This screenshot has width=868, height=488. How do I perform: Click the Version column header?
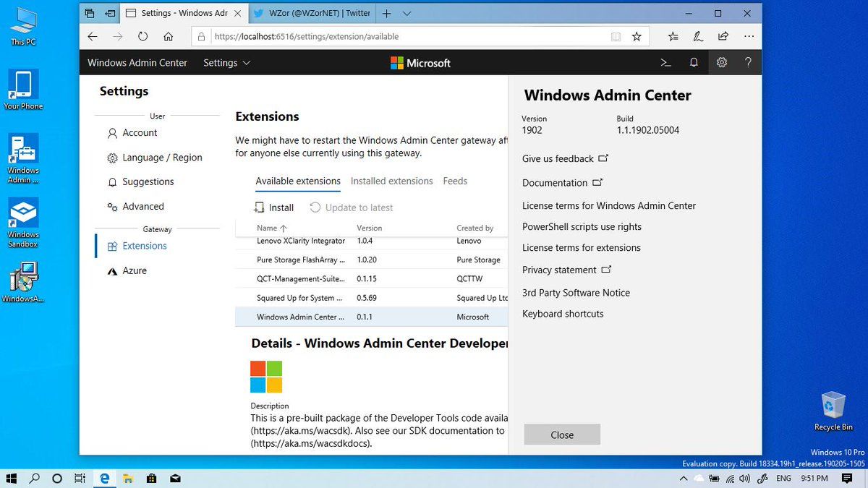[370, 228]
